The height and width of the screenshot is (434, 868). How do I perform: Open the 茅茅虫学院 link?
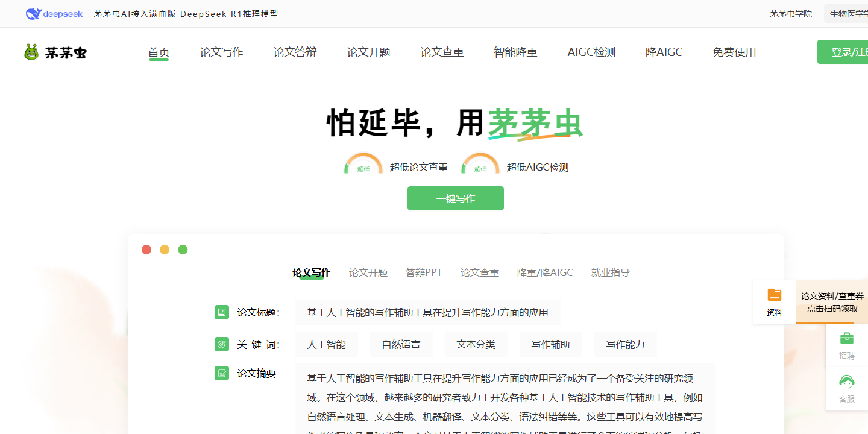point(791,14)
